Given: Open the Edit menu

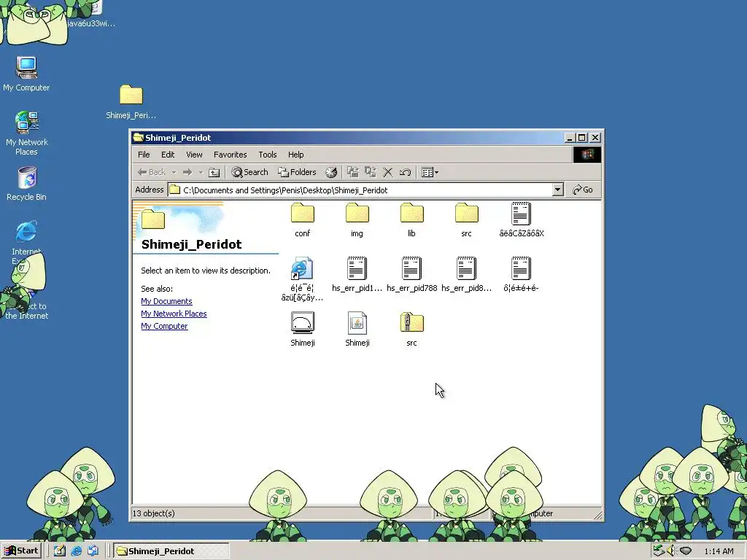Looking at the screenshot, I should coord(168,155).
